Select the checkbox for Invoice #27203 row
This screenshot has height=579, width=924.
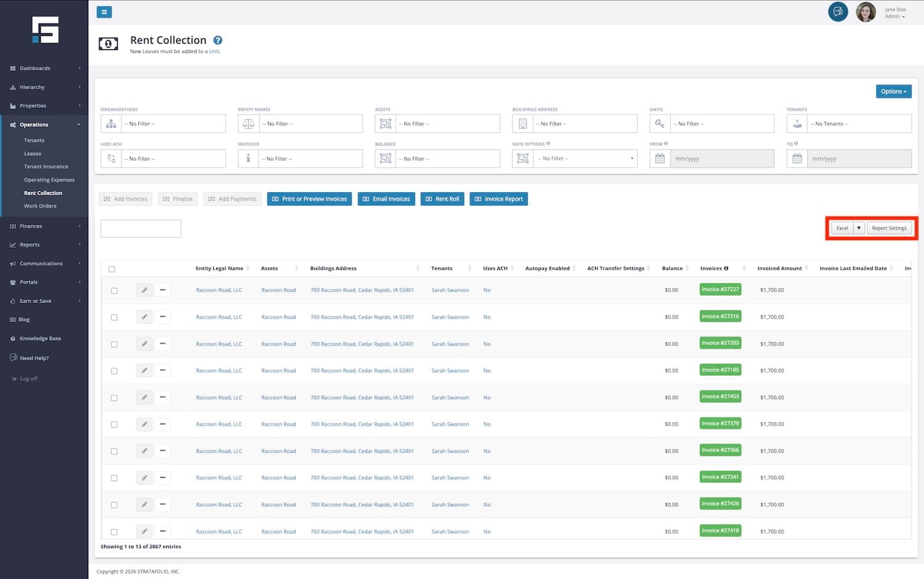click(114, 344)
